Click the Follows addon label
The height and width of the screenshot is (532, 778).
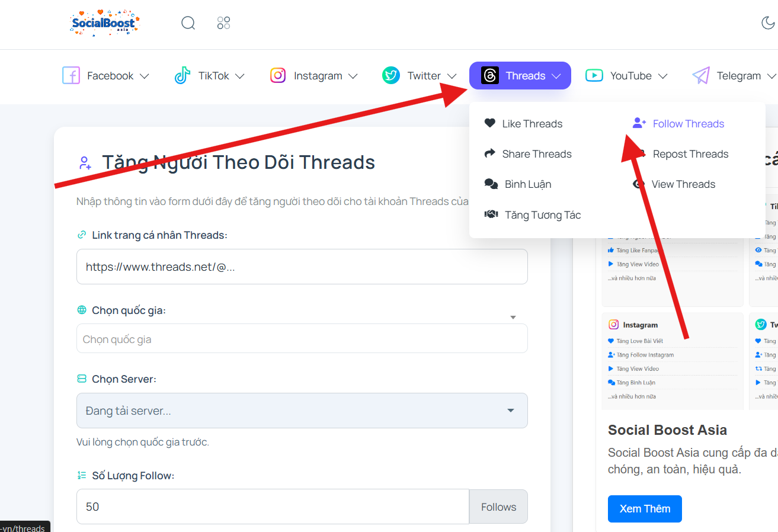[x=498, y=507]
